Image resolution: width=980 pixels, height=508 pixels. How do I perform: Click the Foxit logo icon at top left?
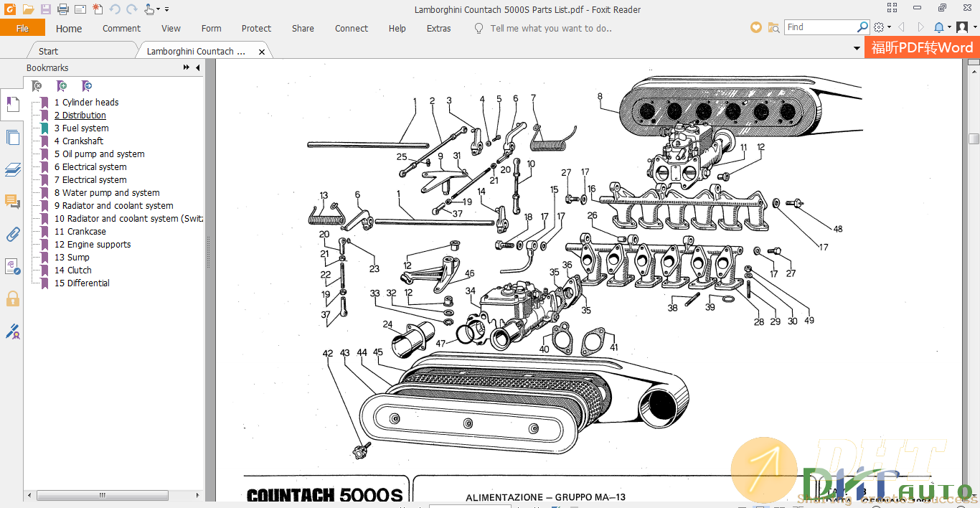10,9
